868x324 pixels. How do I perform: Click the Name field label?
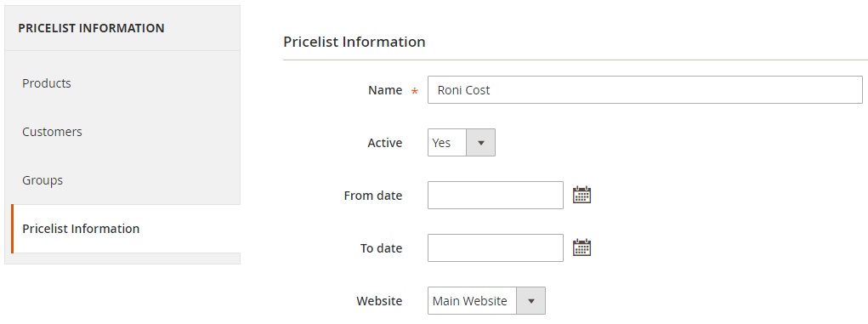tap(385, 90)
